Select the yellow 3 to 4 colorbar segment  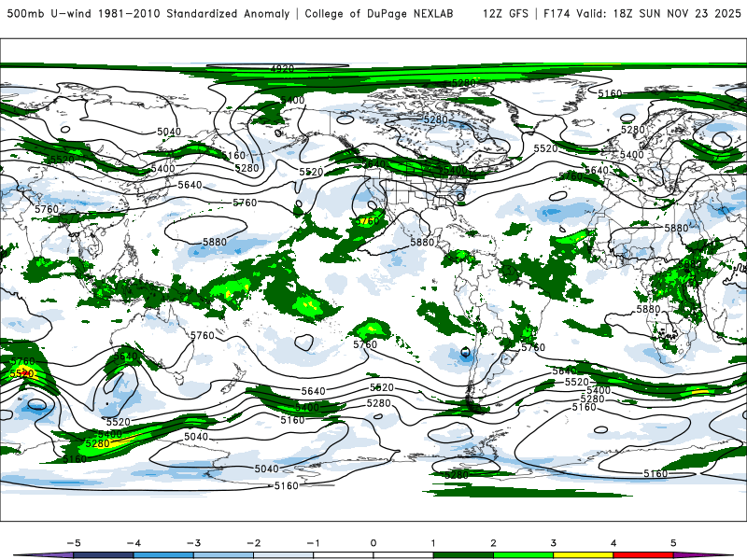pos(584,555)
